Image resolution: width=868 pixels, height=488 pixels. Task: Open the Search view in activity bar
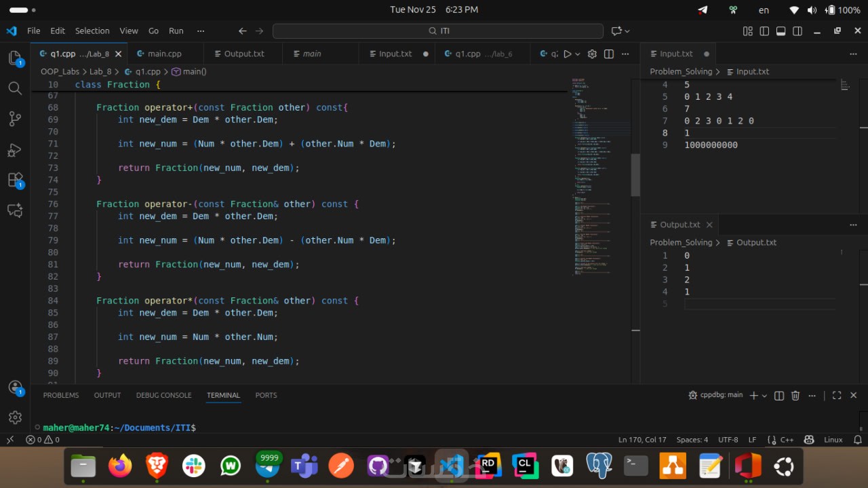(x=15, y=88)
